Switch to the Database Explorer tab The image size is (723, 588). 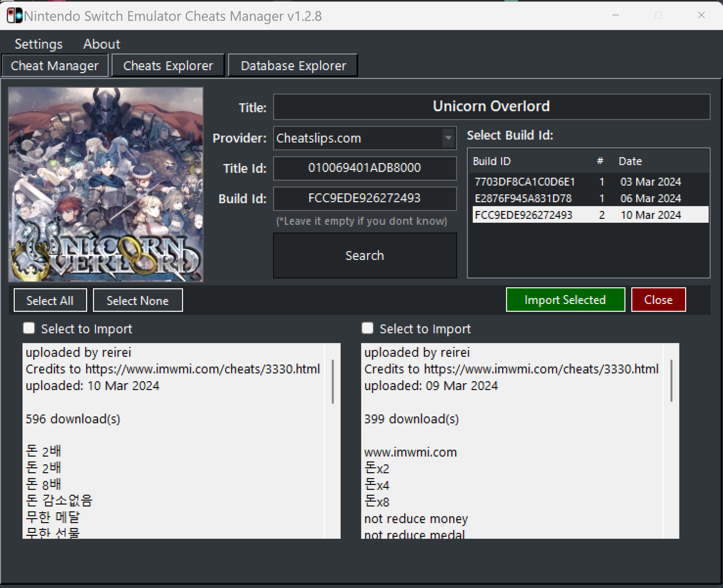coord(293,65)
